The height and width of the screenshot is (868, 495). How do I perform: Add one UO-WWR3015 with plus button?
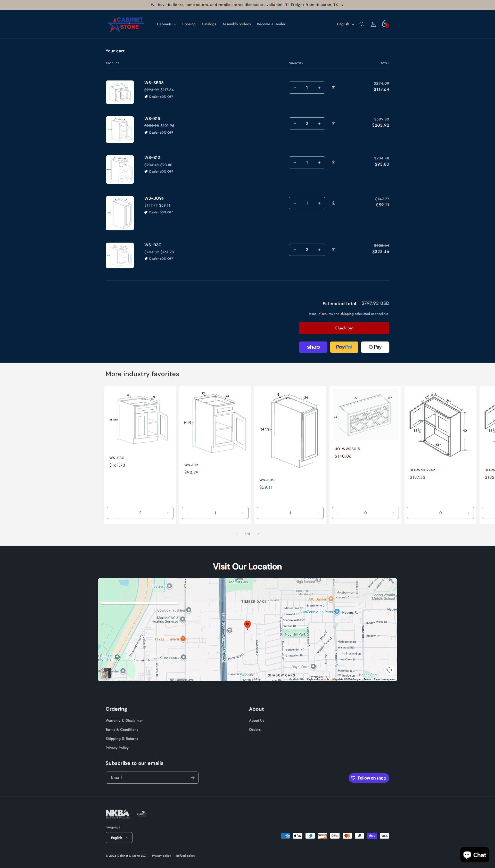(393, 513)
